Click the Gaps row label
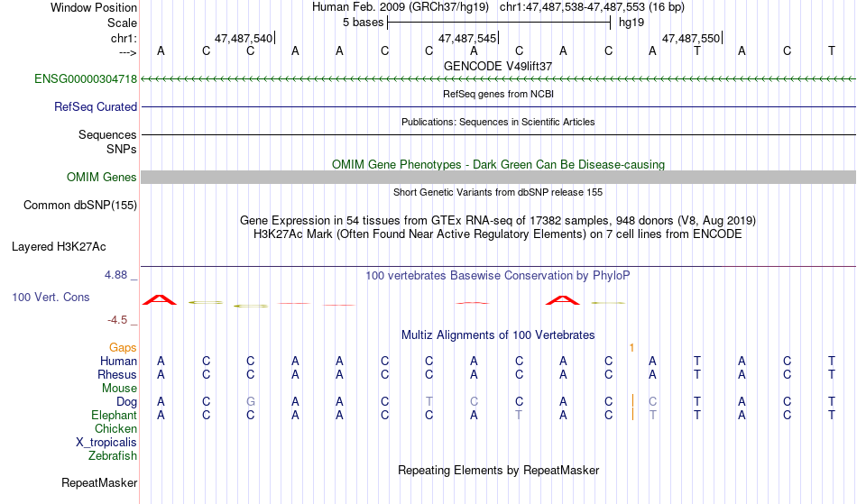857x504 pixels. point(123,348)
